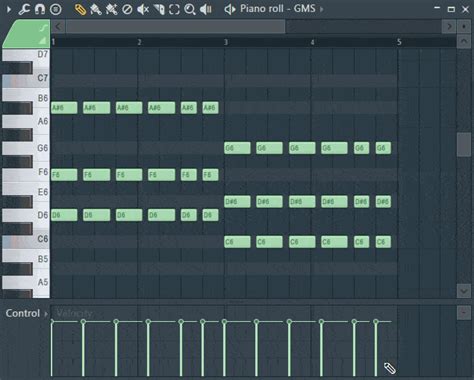The height and width of the screenshot is (380, 474).
Task: Click bar 1 marker on timeline
Action: [x=53, y=42]
